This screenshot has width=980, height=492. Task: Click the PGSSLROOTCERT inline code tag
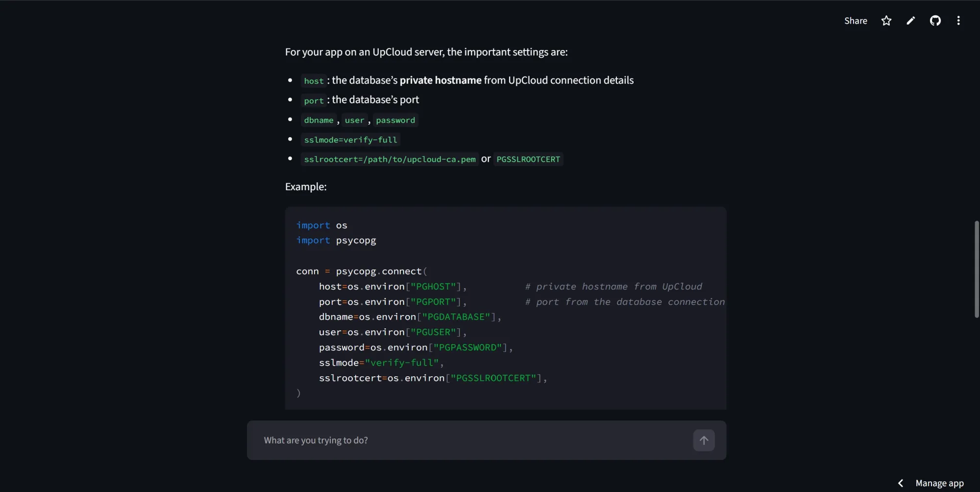click(x=528, y=159)
